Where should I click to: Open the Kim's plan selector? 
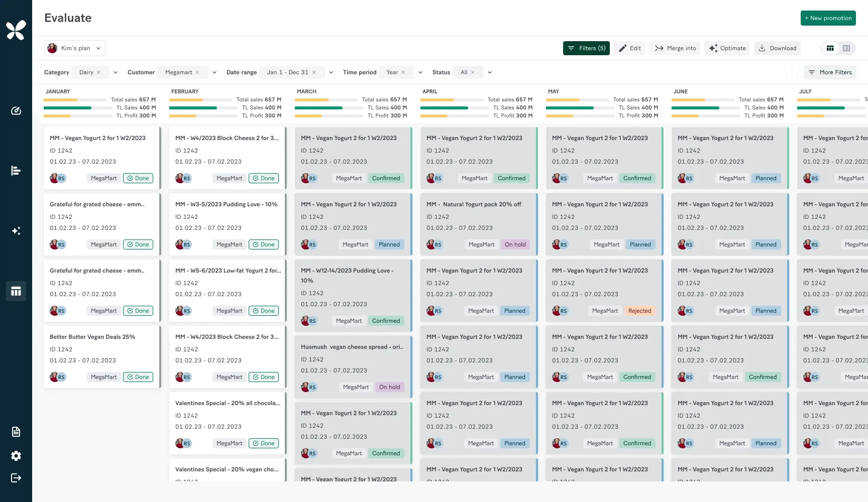pyautogui.click(x=75, y=48)
